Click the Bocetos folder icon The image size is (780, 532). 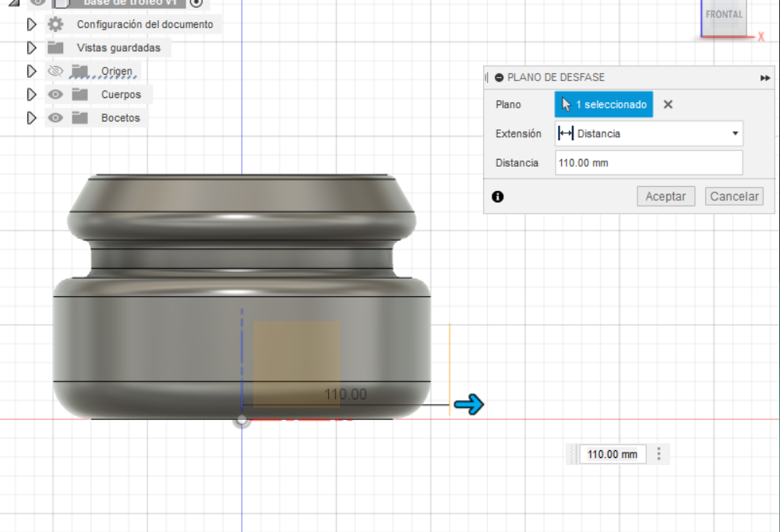pos(79,118)
